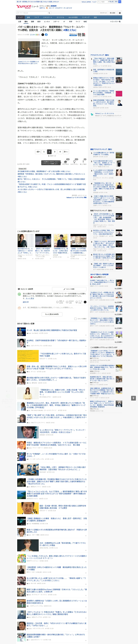Toggle the コメント非表示 checkbox
This screenshot has width=138, height=644.
(75, 319)
